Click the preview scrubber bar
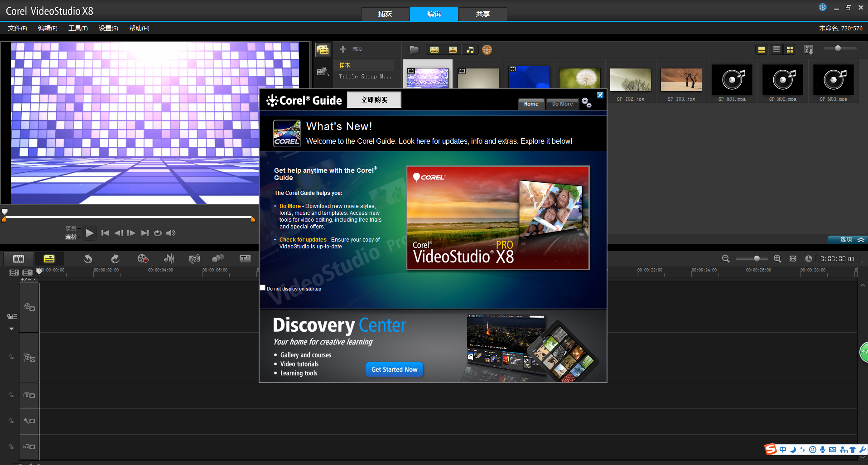The image size is (868, 465). 129,217
